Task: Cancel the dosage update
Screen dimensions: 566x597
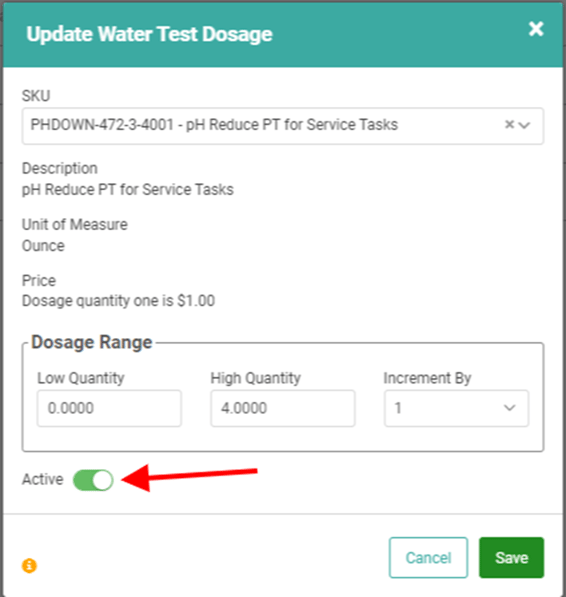Action: (428, 557)
